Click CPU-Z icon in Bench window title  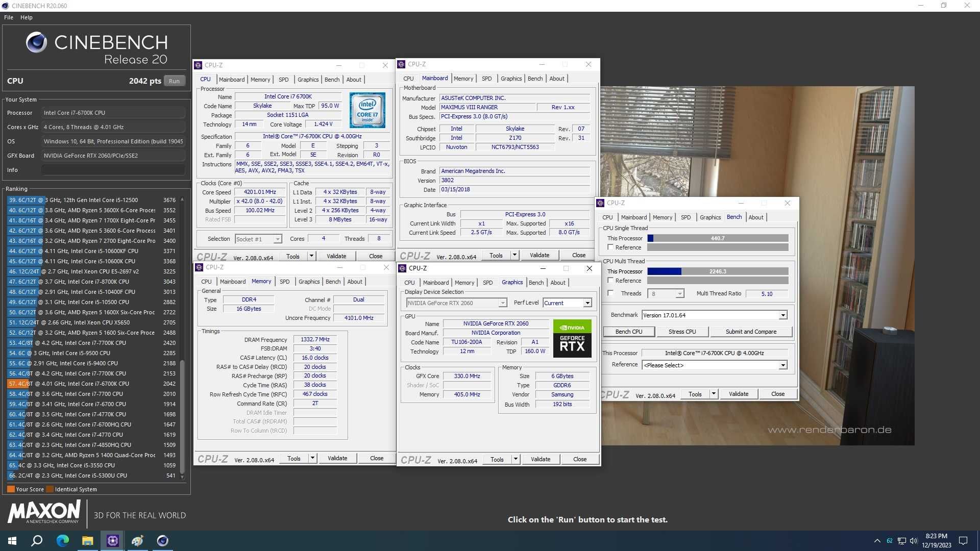pyautogui.click(x=601, y=203)
